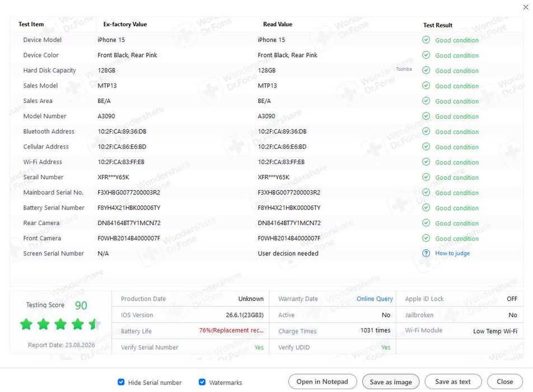The height and width of the screenshot is (392, 533).
Task: Click the Jailbroken No value
Action: point(513,315)
